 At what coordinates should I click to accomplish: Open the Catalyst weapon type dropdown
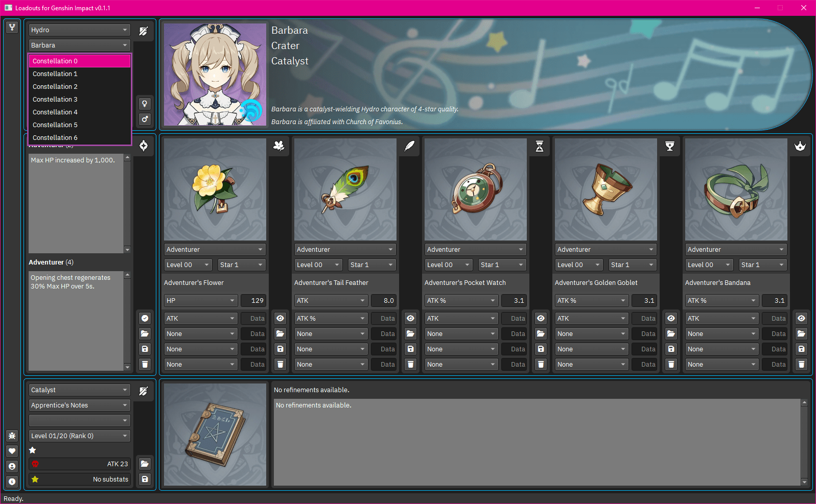(80, 390)
